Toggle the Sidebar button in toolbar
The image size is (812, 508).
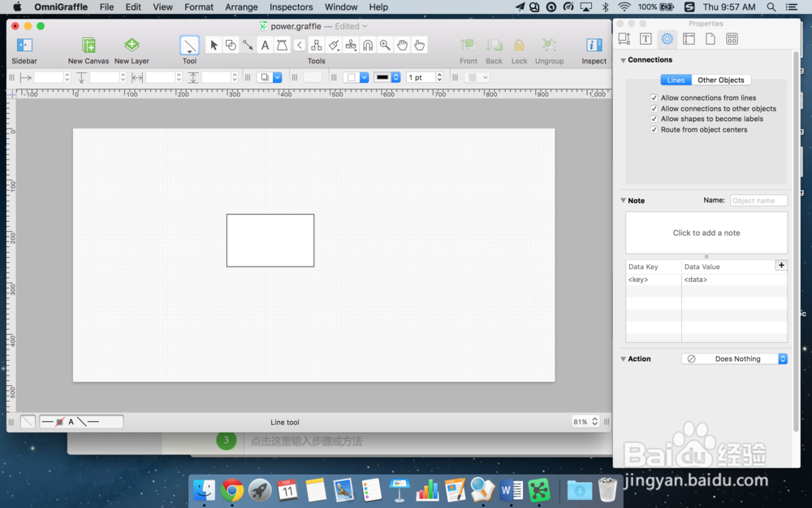click(x=24, y=46)
